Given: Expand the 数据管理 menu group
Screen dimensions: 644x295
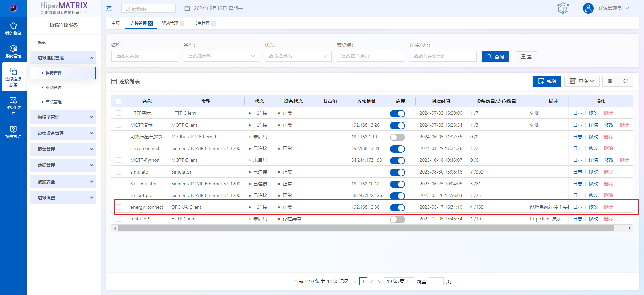Looking at the screenshot, I should [63, 165].
